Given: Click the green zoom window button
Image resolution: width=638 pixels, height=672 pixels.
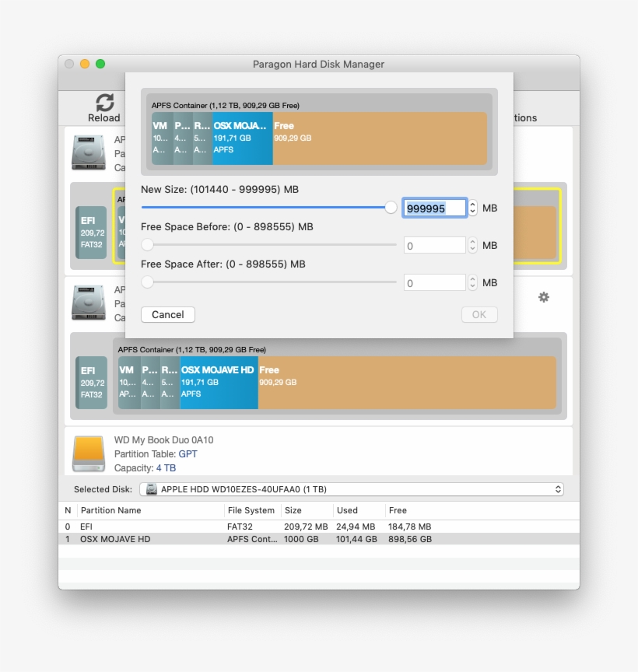Looking at the screenshot, I should (100, 64).
